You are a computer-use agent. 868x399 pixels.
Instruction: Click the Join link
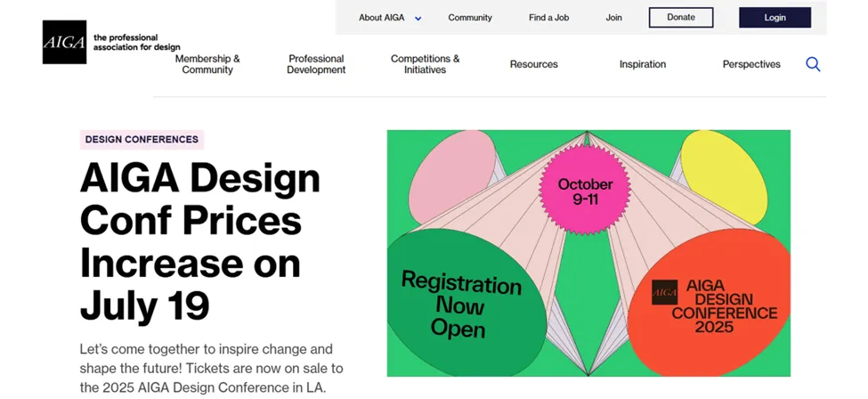click(613, 18)
